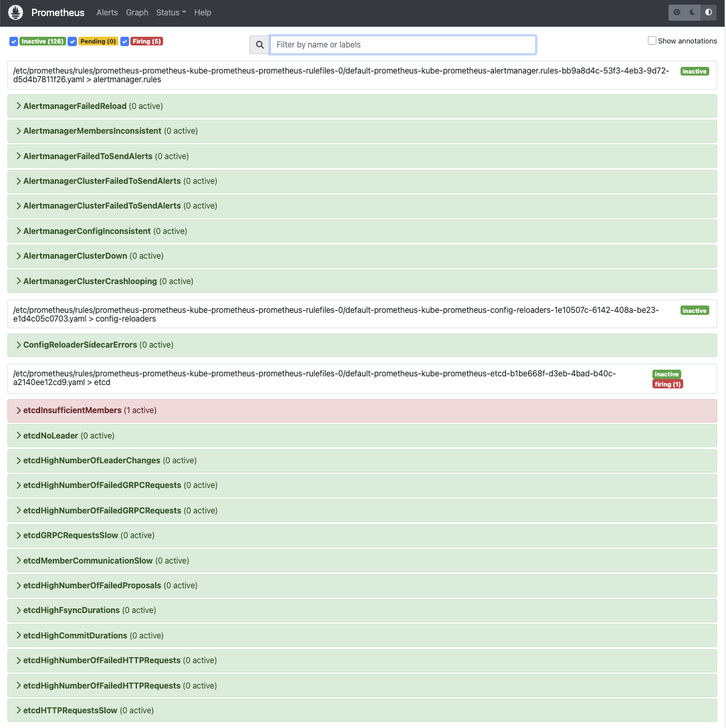
Task: Expand the etcdMemberCommunicationSlow rule
Action: coord(362,561)
